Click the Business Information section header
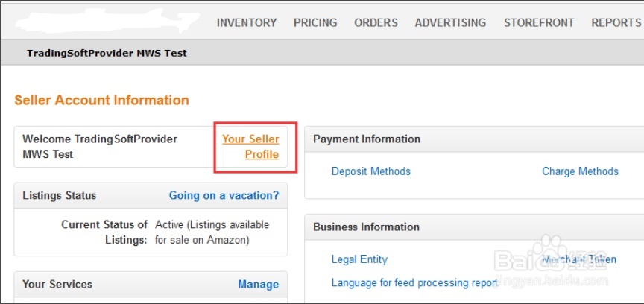Viewport: 644px width, 304px height. click(366, 227)
